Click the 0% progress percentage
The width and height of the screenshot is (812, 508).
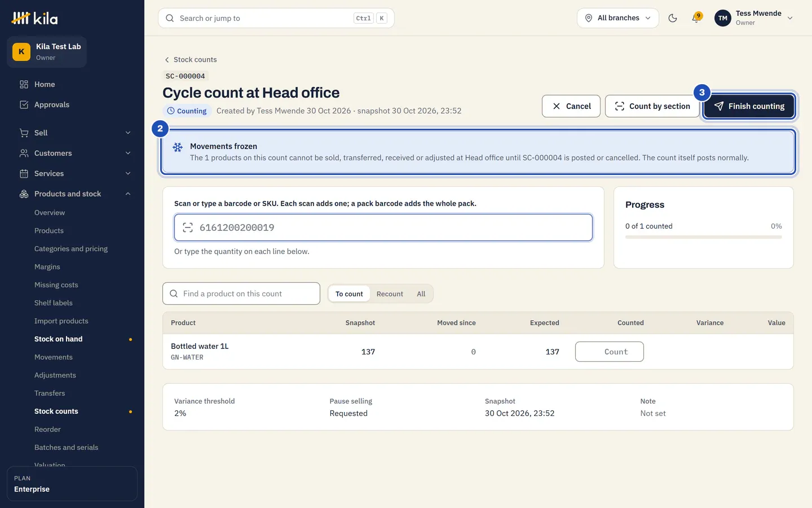tap(776, 226)
